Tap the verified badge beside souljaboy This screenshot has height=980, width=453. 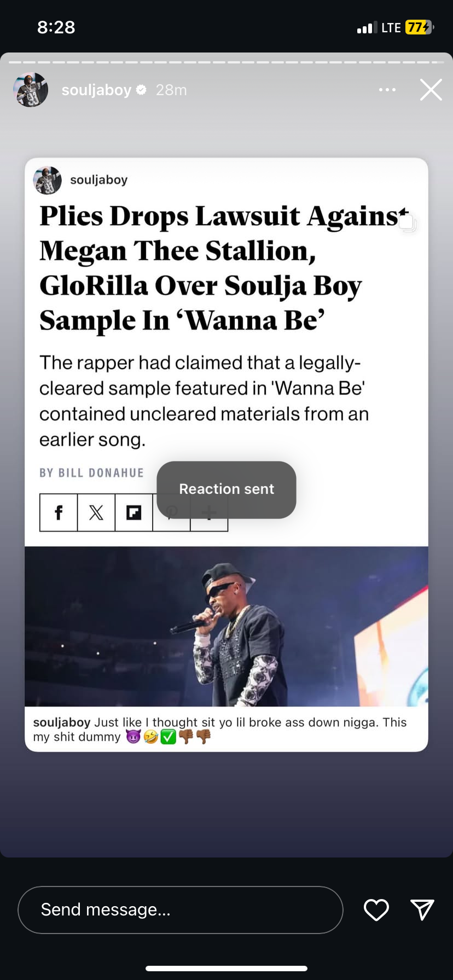pyautogui.click(x=141, y=90)
